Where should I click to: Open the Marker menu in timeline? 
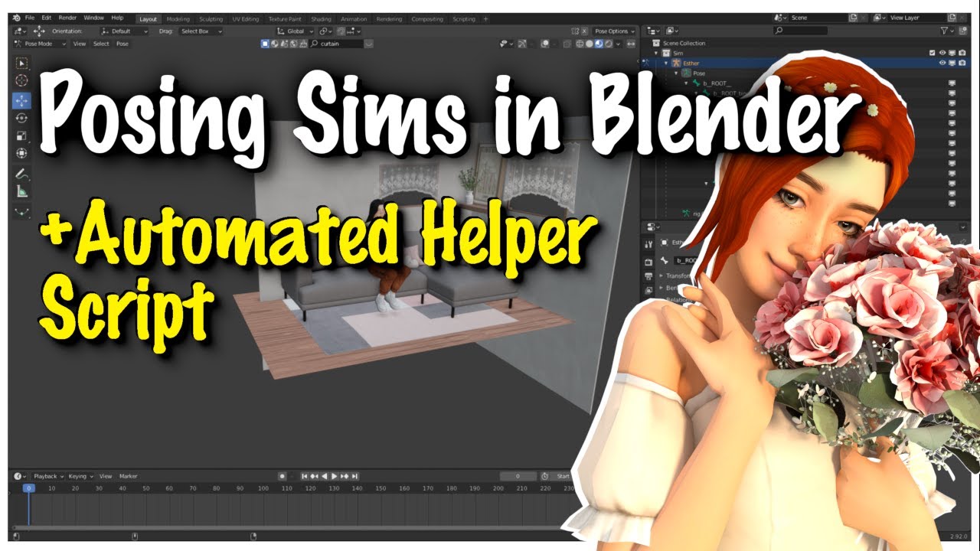click(x=128, y=476)
